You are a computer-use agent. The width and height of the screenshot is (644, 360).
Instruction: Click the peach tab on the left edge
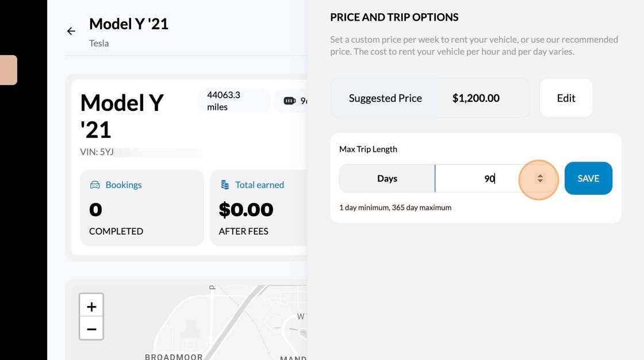click(x=9, y=70)
